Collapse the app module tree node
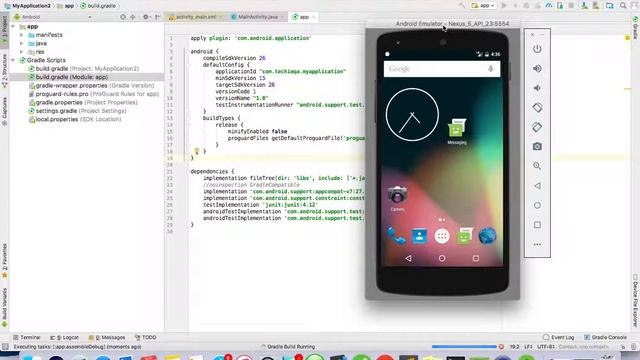The width and height of the screenshot is (640, 360). coord(13,27)
